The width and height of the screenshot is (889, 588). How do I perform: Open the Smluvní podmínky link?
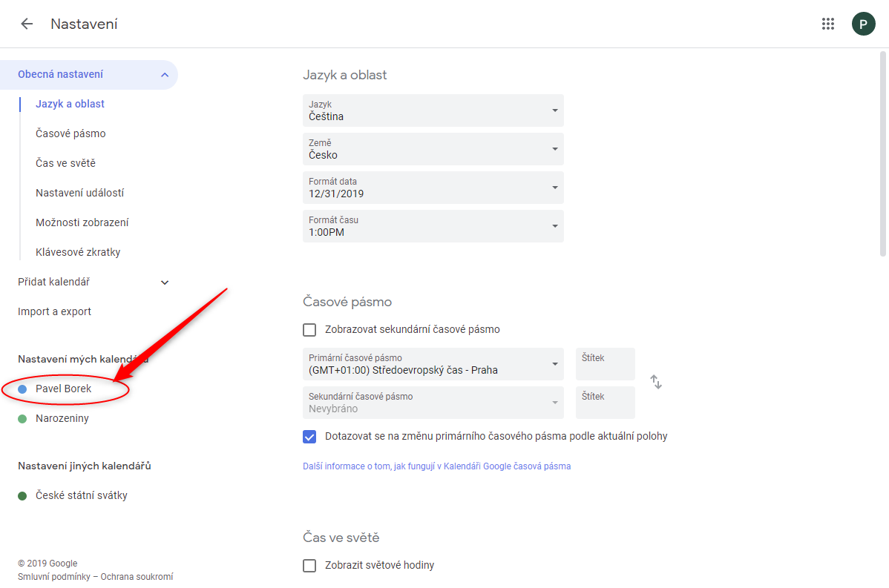point(54,577)
